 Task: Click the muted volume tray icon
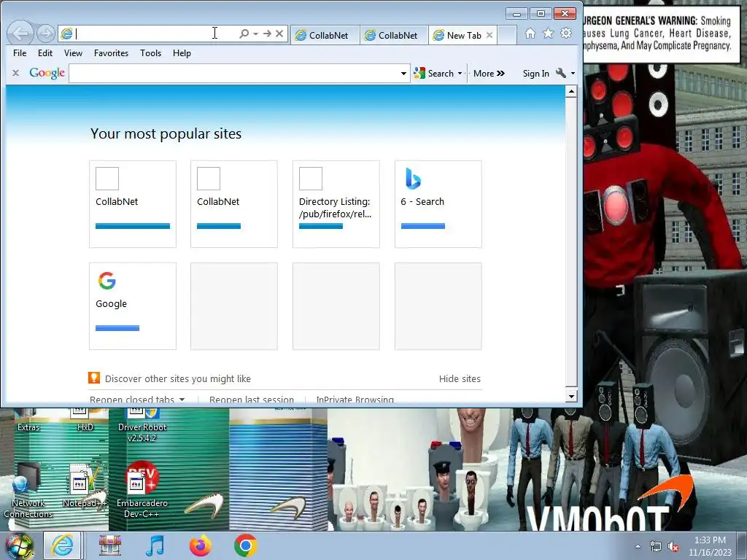click(673, 547)
